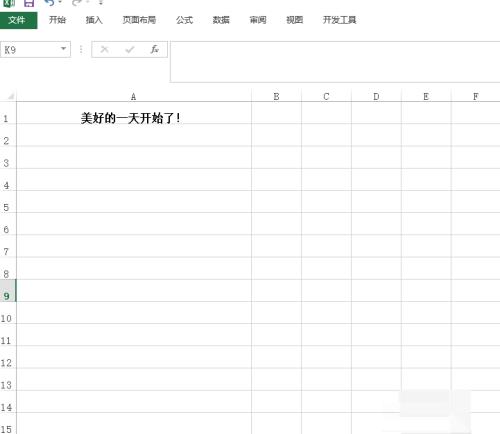Click the confirm checkmark icon in formula bar

[130, 50]
